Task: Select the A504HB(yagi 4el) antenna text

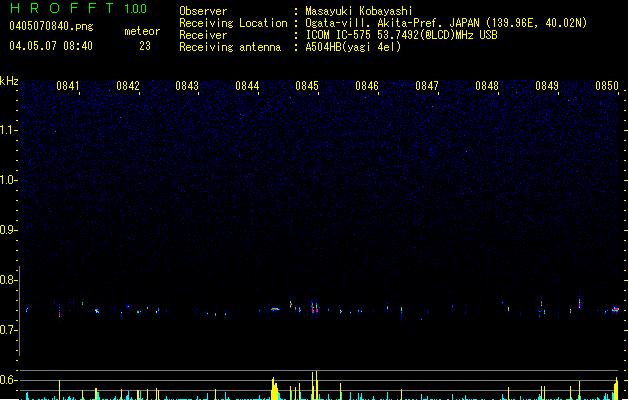Action: [x=353, y=47]
